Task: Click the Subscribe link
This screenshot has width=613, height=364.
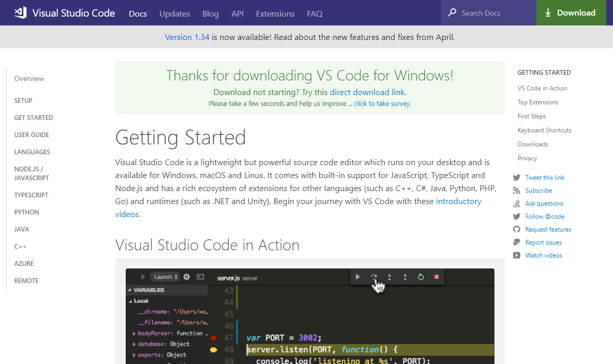Action: [x=539, y=191]
